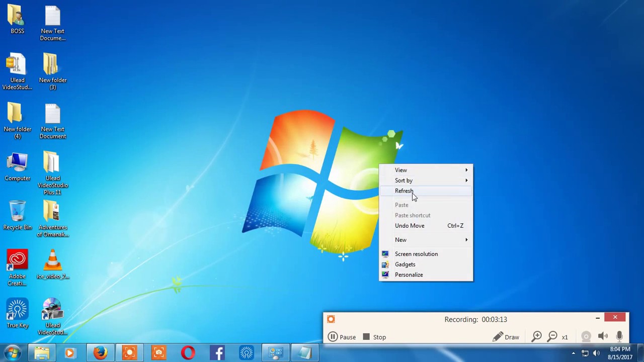Expand the Sort by submenu
Screen dimensions: 644x362
pos(426,180)
